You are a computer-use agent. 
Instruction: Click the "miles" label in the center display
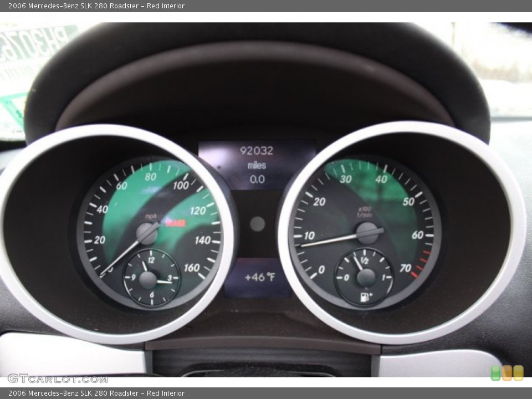[x=257, y=166]
